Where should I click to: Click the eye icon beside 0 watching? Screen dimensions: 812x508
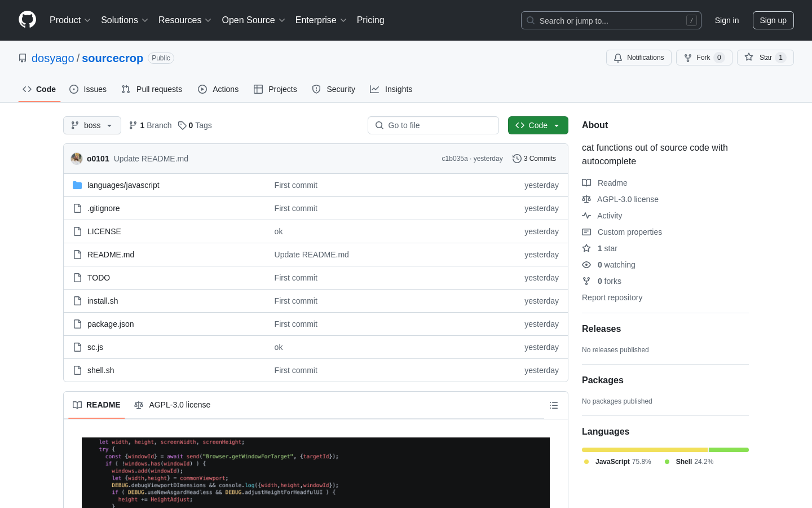(586, 265)
